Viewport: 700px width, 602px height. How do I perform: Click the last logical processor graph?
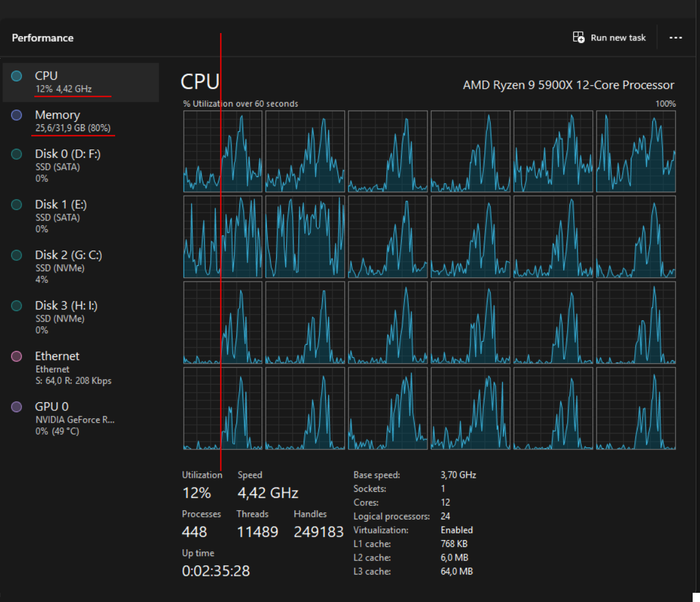tap(636, 408)
